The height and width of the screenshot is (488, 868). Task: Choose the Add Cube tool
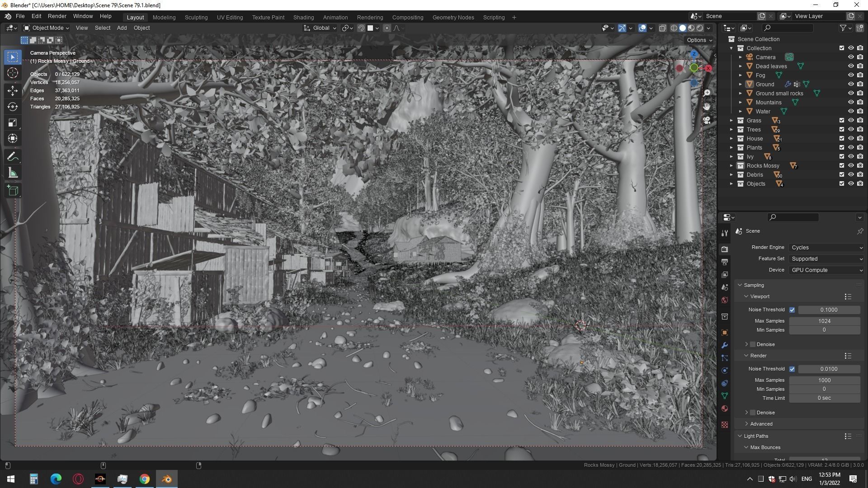point(13,191)
